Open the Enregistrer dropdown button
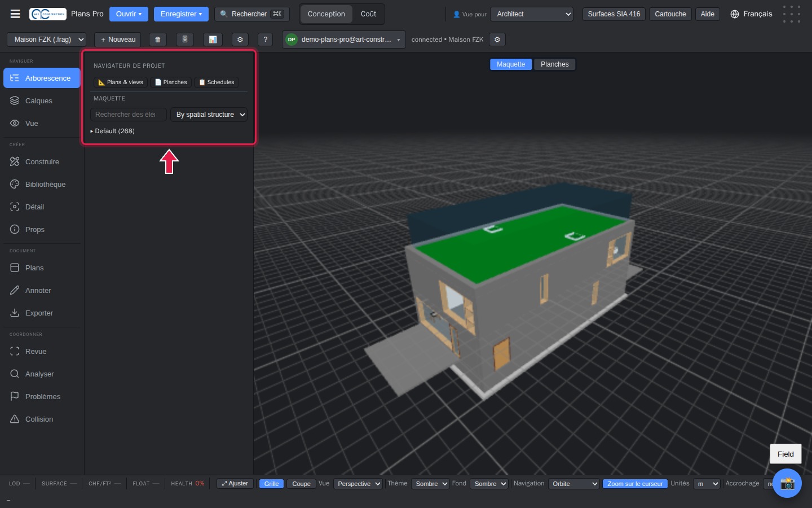 click(181, 14)
